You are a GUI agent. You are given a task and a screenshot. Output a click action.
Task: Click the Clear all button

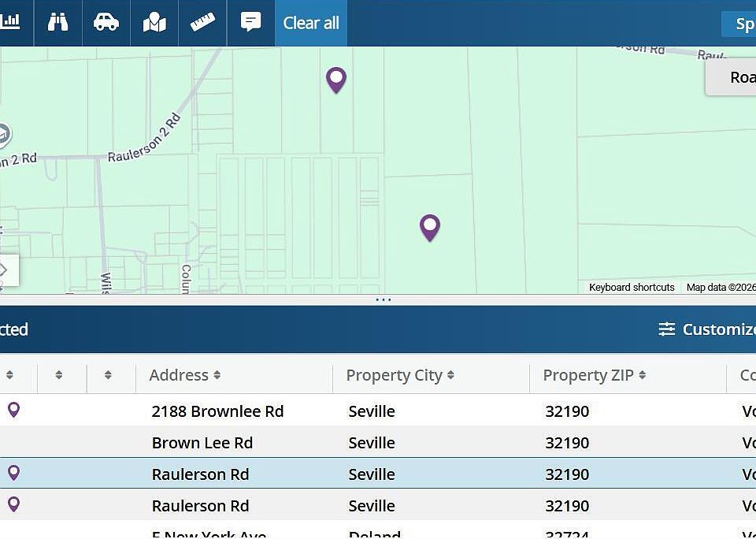[x=310, y=23]
